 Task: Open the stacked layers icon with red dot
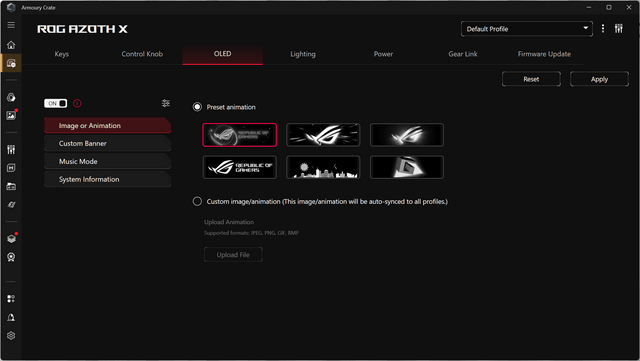[x=11, y=239]
